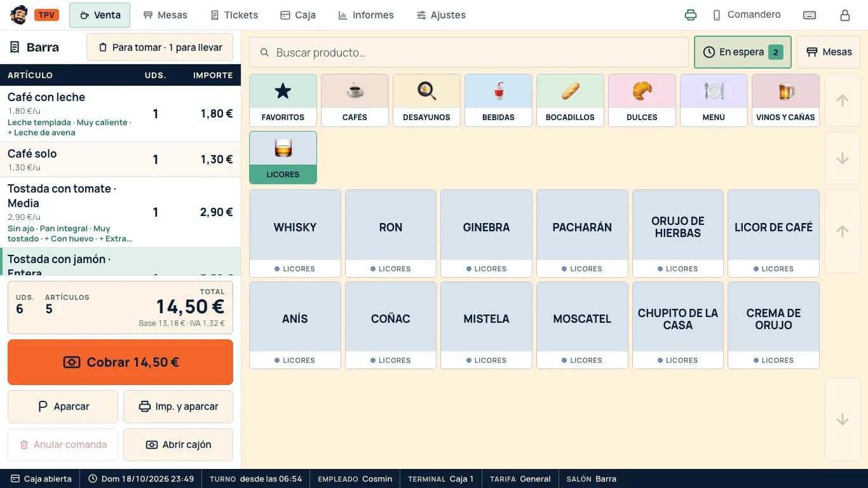
Task: Select the Licores whisky glass category
Action: coord(283,158)
